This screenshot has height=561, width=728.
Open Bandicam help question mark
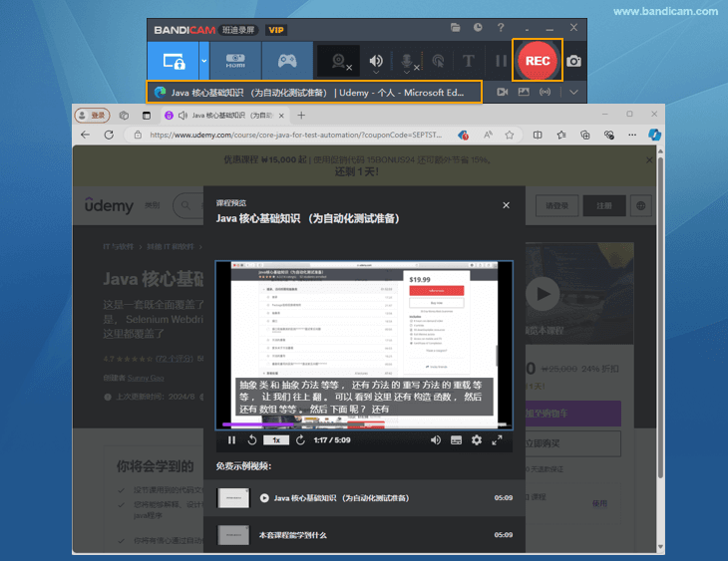(x=501, y=27)
